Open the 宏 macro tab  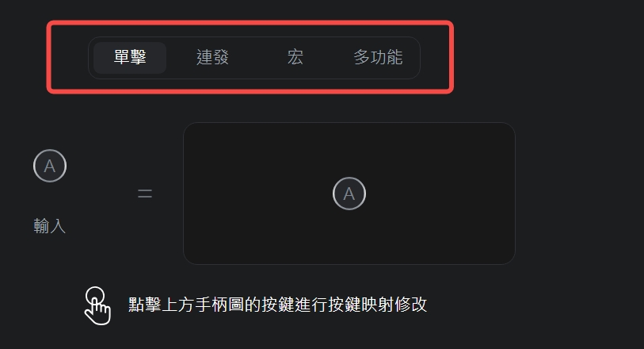pyautogui.click(x=295, y=58)
